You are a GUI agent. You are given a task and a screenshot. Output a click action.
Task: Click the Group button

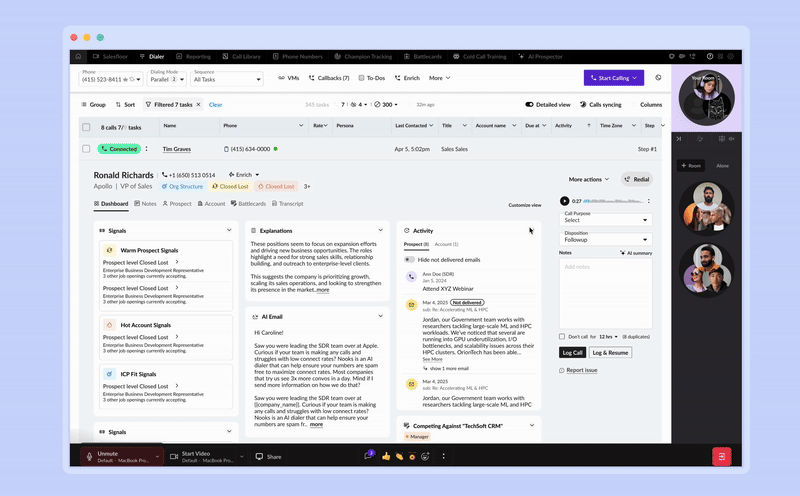click(93, 105)
